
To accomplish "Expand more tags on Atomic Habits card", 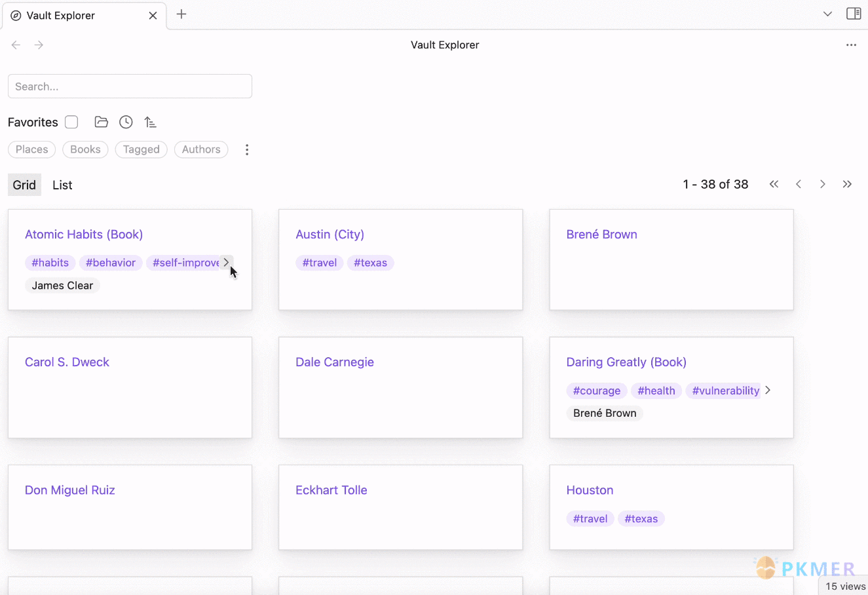I will pyautogui.click(x=227, y=262).
